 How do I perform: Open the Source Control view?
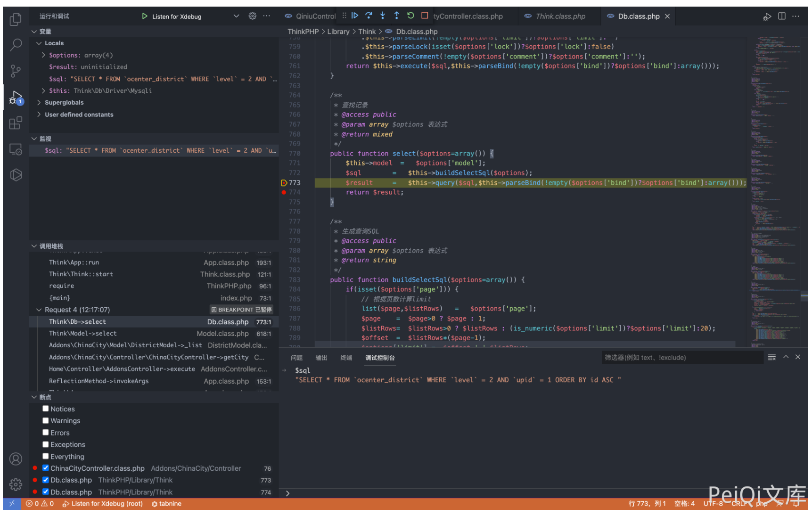pos(16,71)
